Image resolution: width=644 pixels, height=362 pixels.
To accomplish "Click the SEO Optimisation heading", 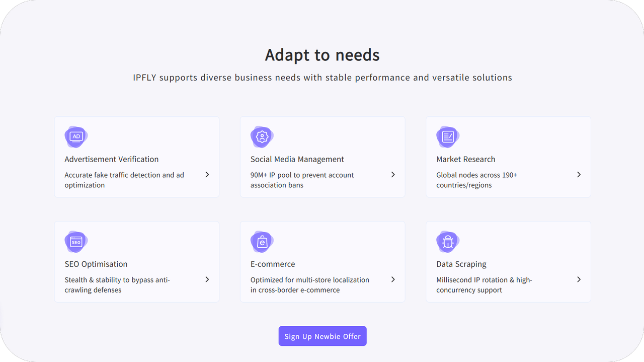I will pos(96,264).
